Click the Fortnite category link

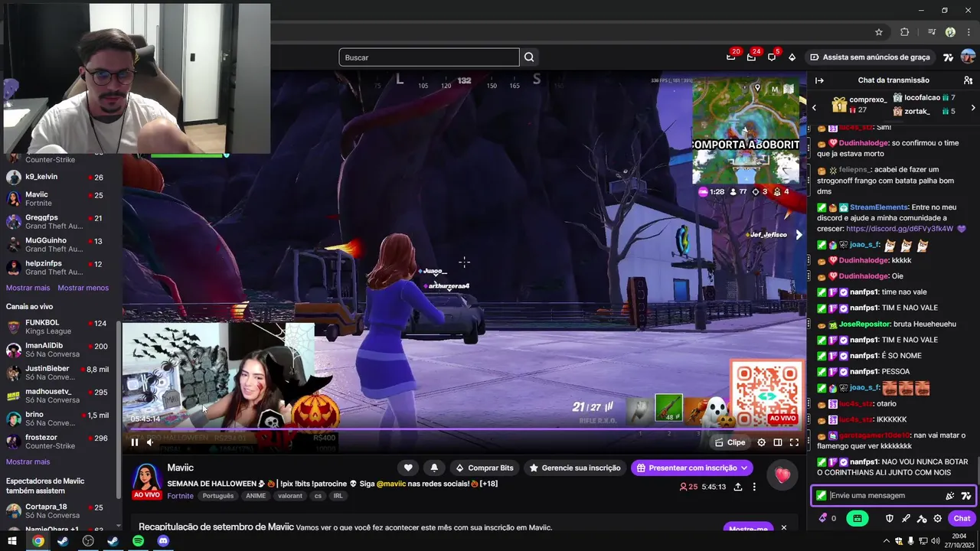(181, 496)
